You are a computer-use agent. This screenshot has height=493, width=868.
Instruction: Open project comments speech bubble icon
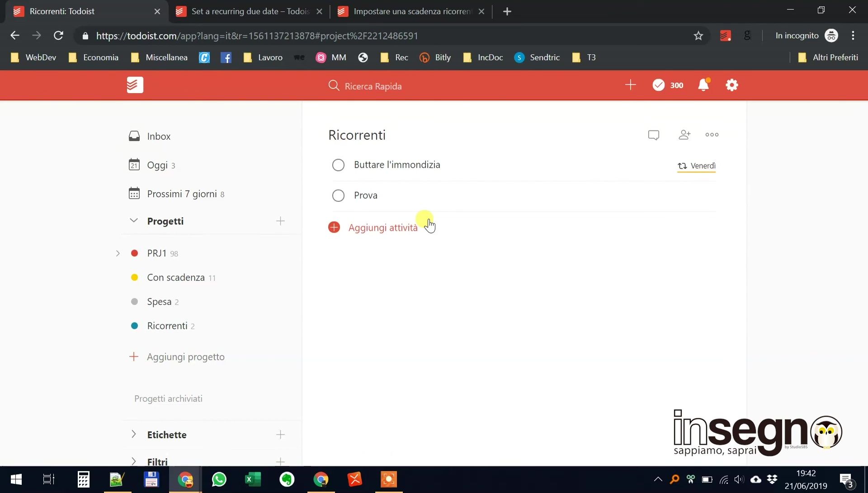653,135
